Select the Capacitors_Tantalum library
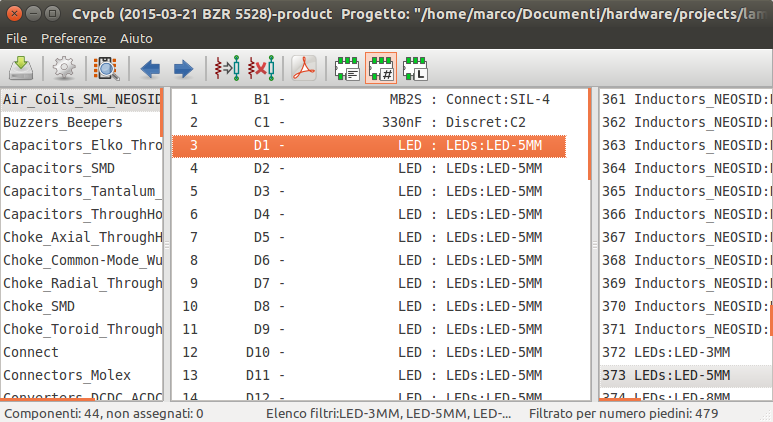This screenshot has height=422, width=773. point(81,191)
